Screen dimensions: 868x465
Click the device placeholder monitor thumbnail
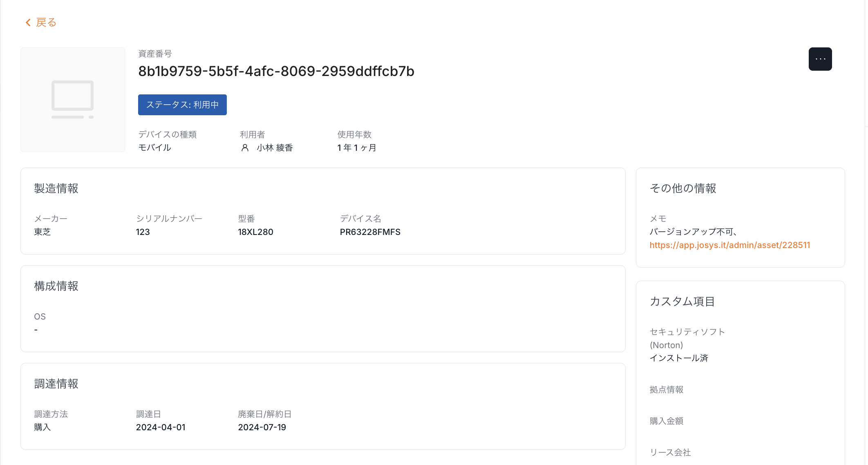click(73, 100)
